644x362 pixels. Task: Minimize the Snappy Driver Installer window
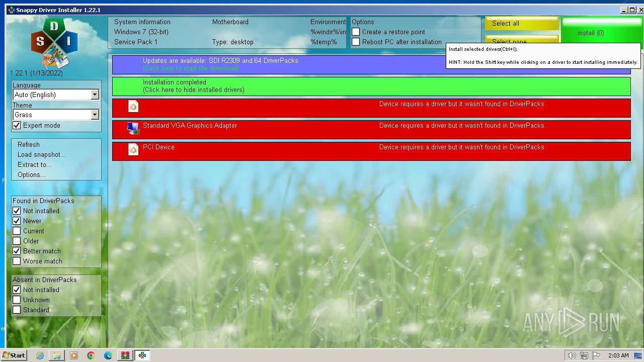(x=624, y=10)
